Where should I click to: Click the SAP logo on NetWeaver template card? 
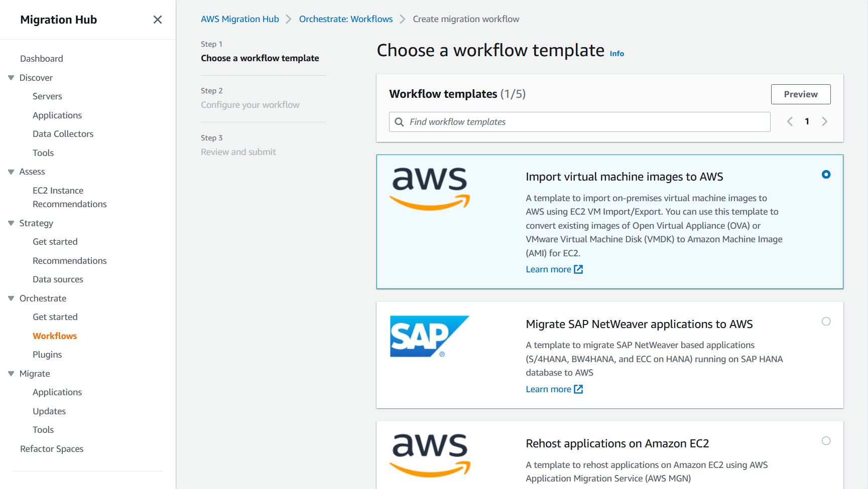point(430,336)
